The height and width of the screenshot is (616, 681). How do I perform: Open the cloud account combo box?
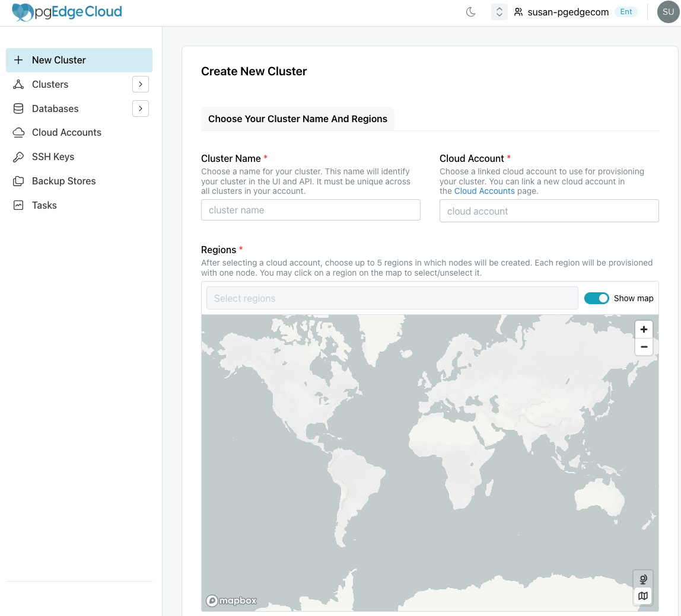tap(549, 211)
